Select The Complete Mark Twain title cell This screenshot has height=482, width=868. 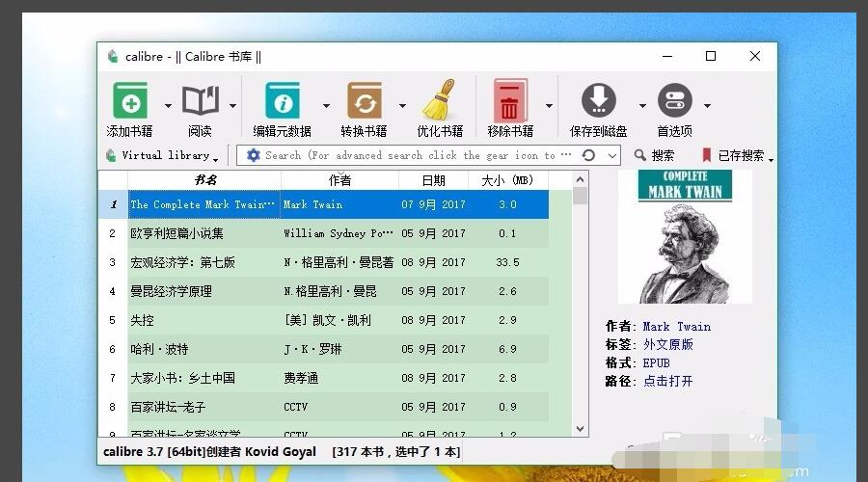[x=203, y=204]
